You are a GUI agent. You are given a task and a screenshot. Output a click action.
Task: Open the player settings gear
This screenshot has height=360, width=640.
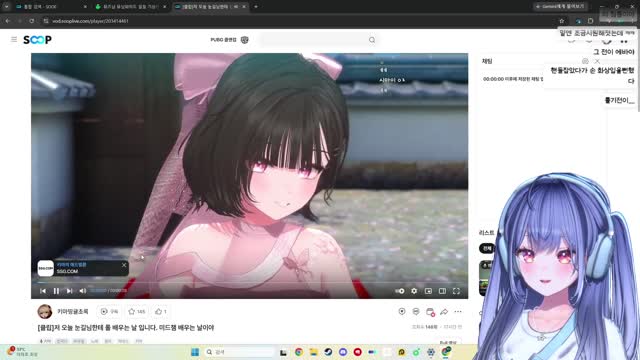point(414,291)
